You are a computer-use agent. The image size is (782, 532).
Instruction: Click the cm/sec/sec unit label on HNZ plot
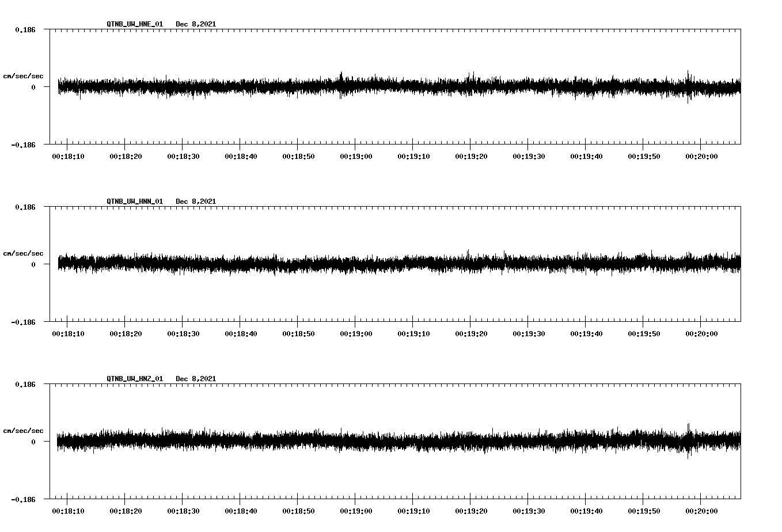coord(23,431)
